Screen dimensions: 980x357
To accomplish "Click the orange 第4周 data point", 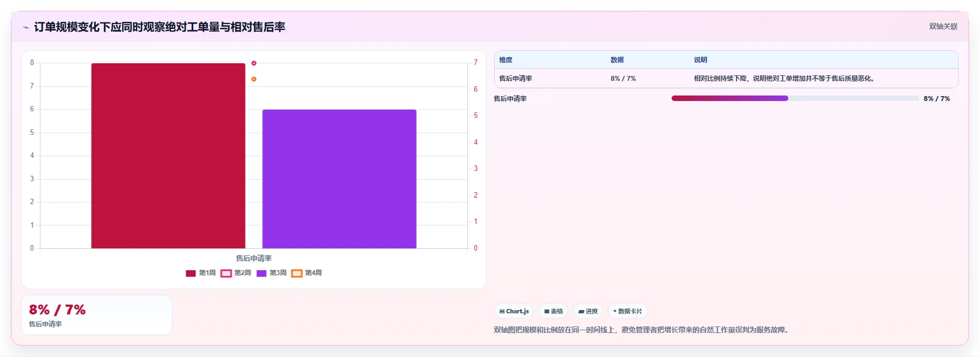I will (x=254, y=79).
